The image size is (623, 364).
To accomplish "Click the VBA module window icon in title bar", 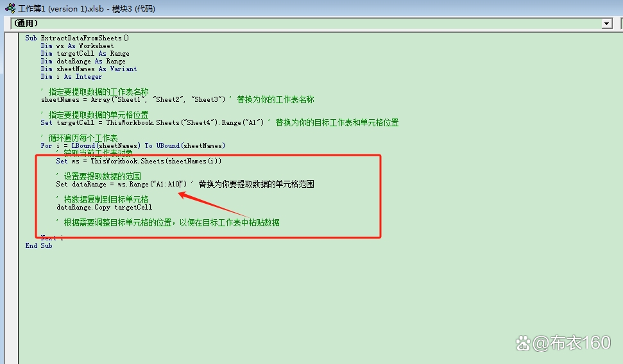I will [x=10, y=8].
